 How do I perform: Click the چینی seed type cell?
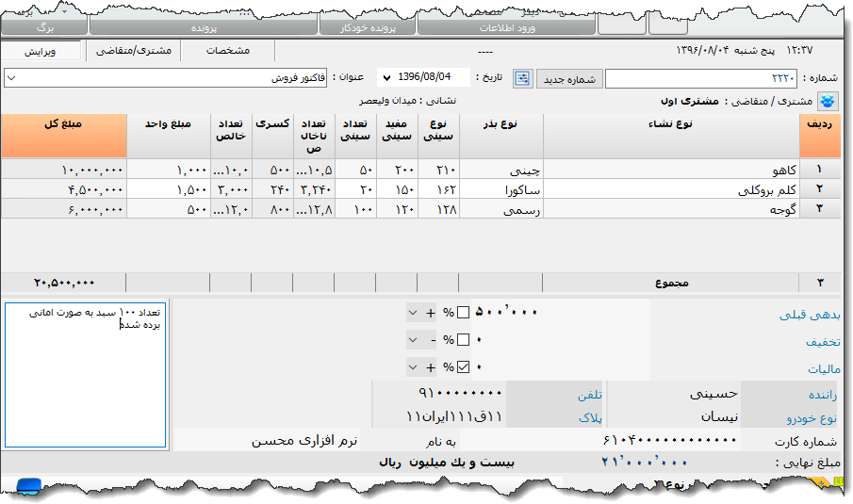pos(501,171)
